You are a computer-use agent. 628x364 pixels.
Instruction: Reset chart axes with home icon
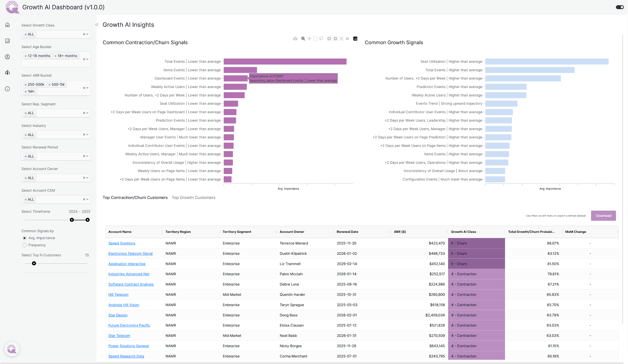(347, 39)
